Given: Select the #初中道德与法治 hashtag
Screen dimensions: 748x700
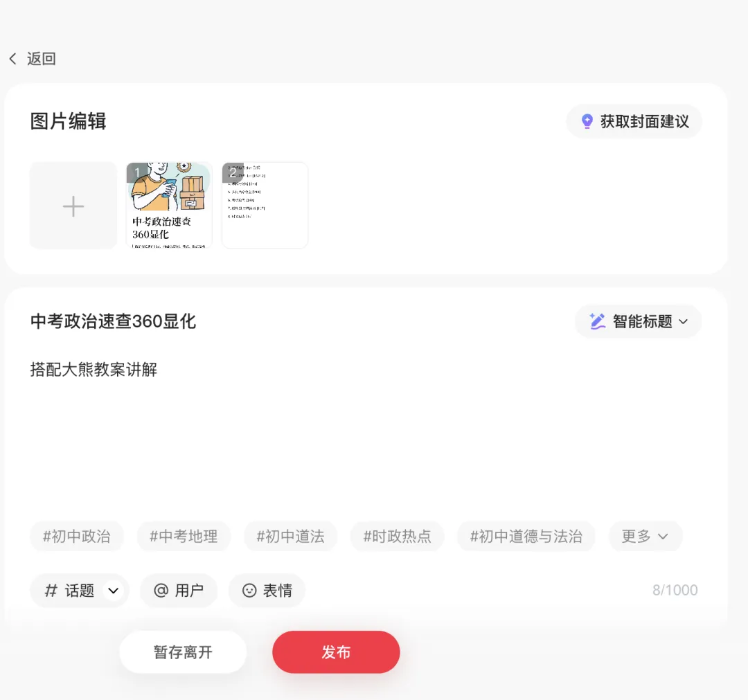Looking at the screenshot, I should click(526, 536).
